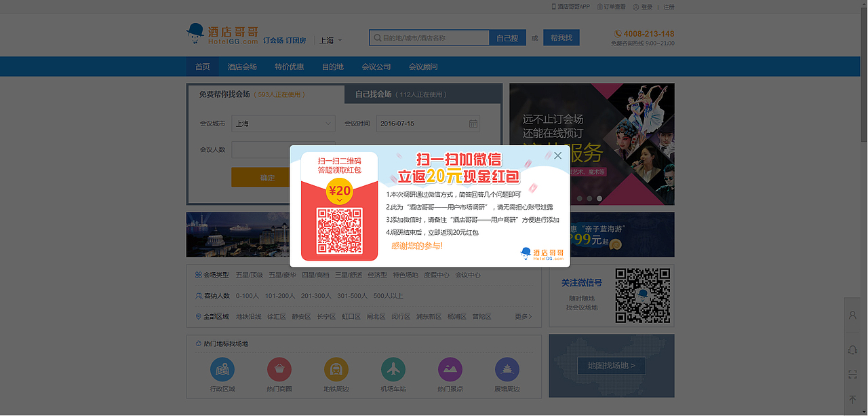Screen dimensions: 868x416
Task: Click the ¥20 gold coin icon
Action: tap(339, 191)
